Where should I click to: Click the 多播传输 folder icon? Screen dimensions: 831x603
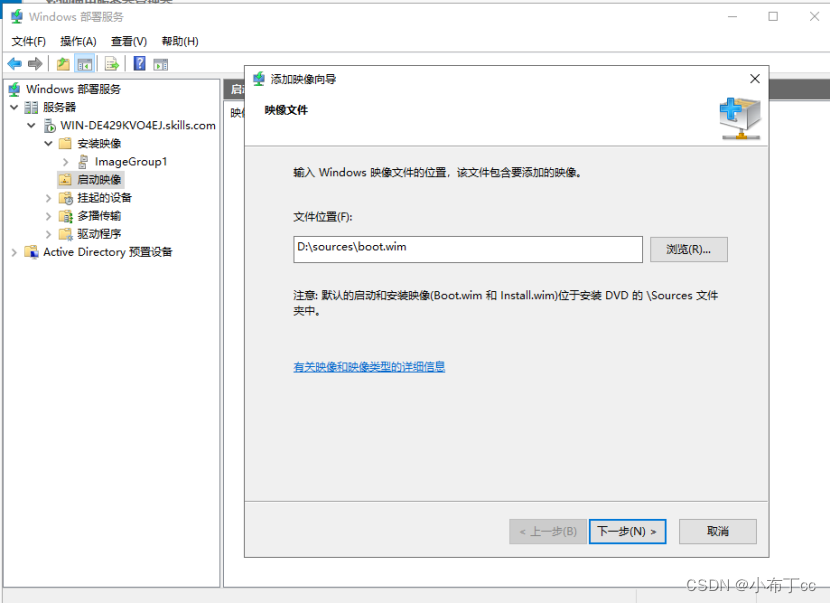[x=66, y=216]
